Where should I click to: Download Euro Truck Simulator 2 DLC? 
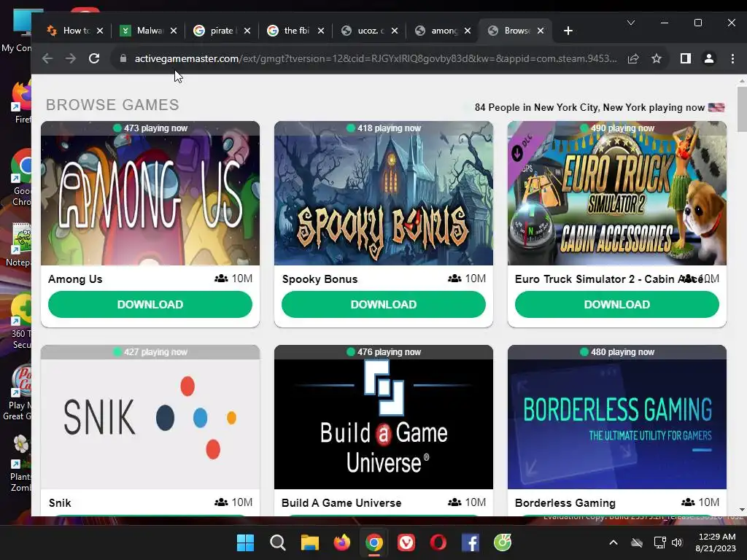tap(617, 304)
